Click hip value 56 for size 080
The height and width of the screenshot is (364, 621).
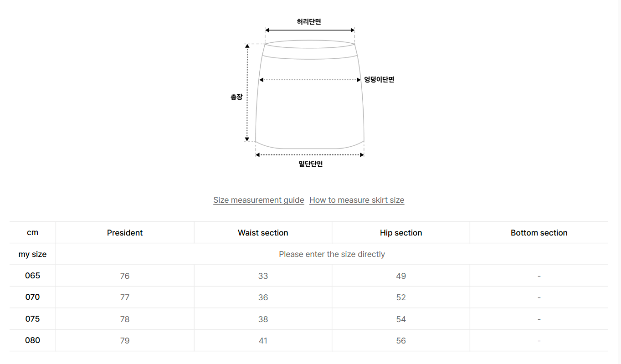(x=401, y=341)
